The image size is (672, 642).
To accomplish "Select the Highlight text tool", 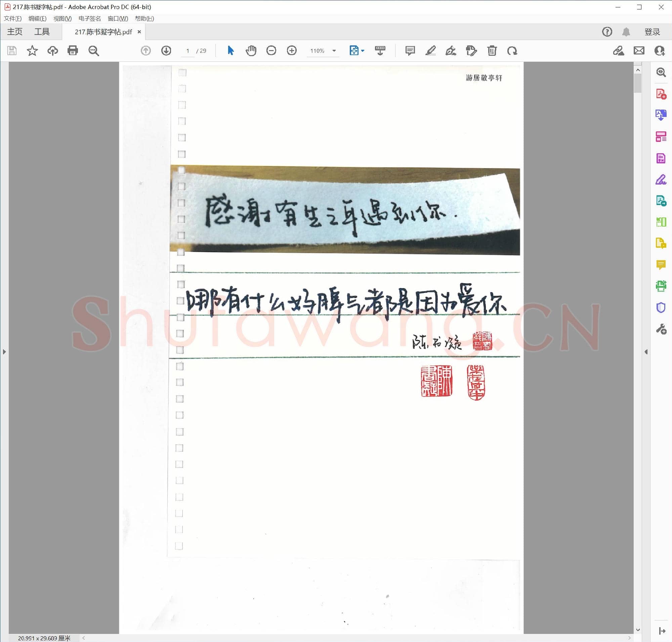I will click(x=431, y=51).
